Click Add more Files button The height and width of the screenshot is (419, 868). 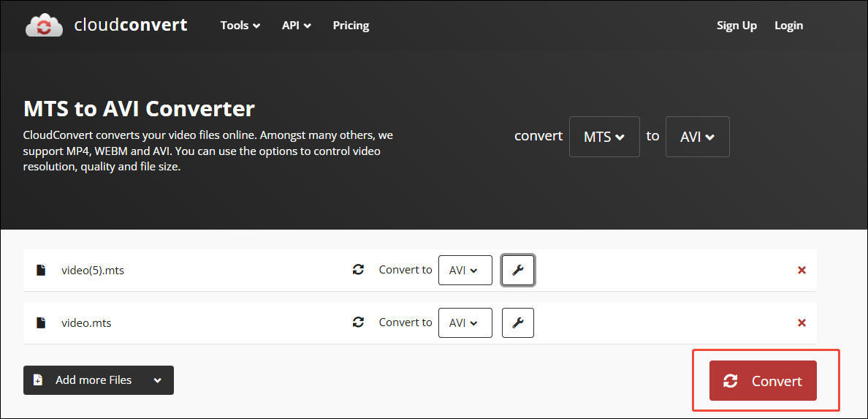tap(99, 380)
